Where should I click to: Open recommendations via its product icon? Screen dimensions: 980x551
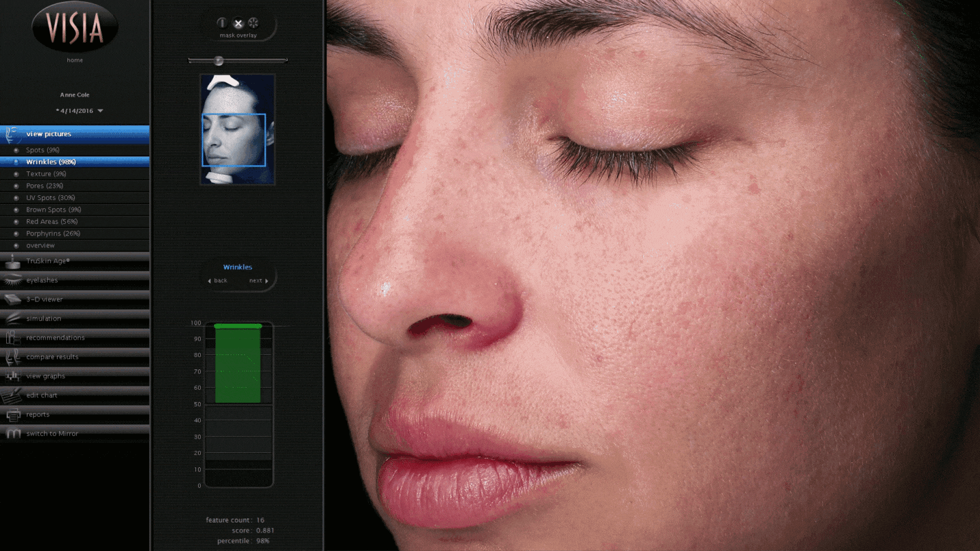coord(12,337)
